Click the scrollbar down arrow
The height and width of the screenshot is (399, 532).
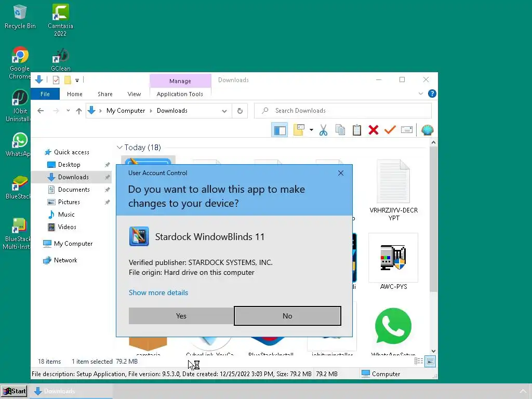pos(433,351)
